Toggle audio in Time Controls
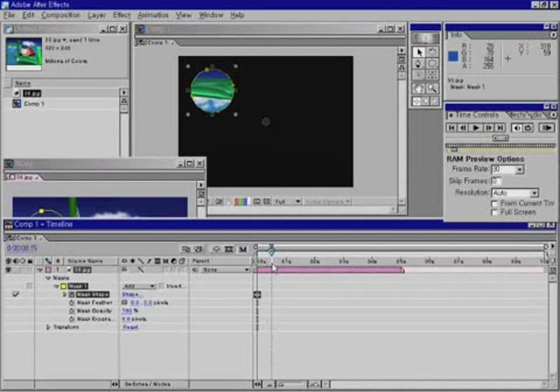The height and width of the screenshot is (392, 560). click(516, 128)
